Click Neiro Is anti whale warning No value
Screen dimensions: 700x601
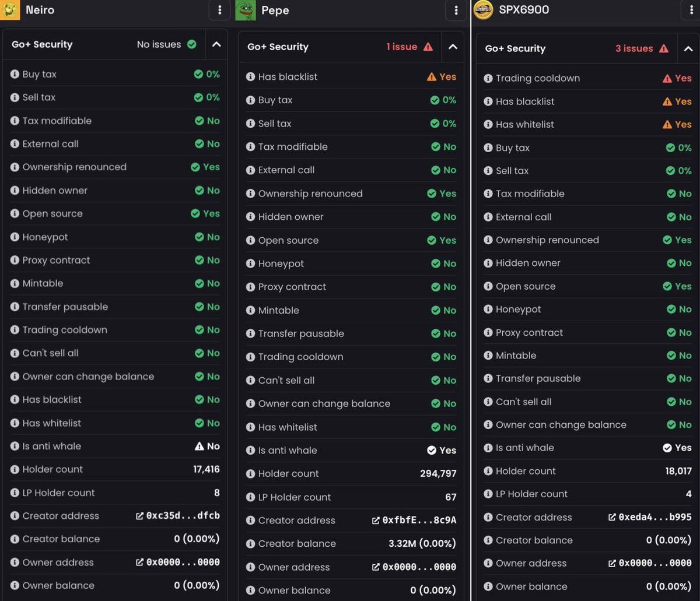[x=207, y=447]
